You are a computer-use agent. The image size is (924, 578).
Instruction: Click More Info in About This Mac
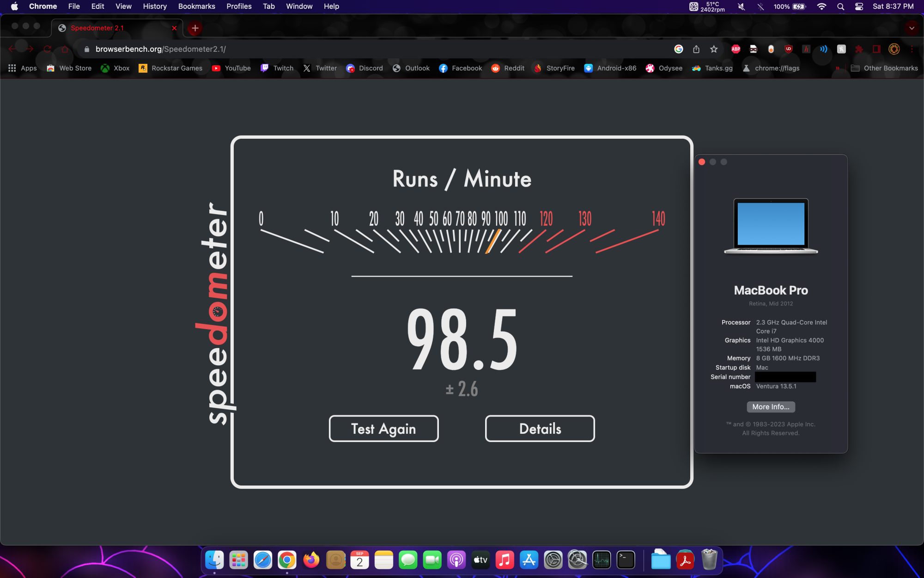pyautogui.click(x=771, y=407)
